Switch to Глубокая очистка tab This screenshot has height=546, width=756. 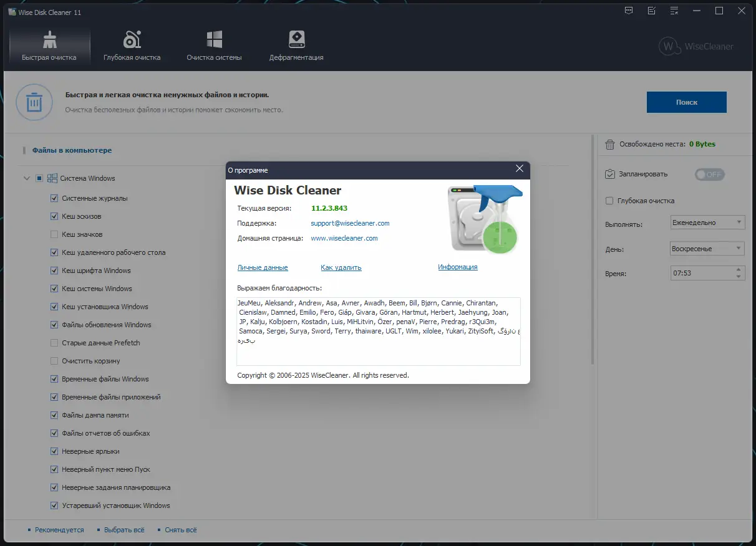(132, 46)
